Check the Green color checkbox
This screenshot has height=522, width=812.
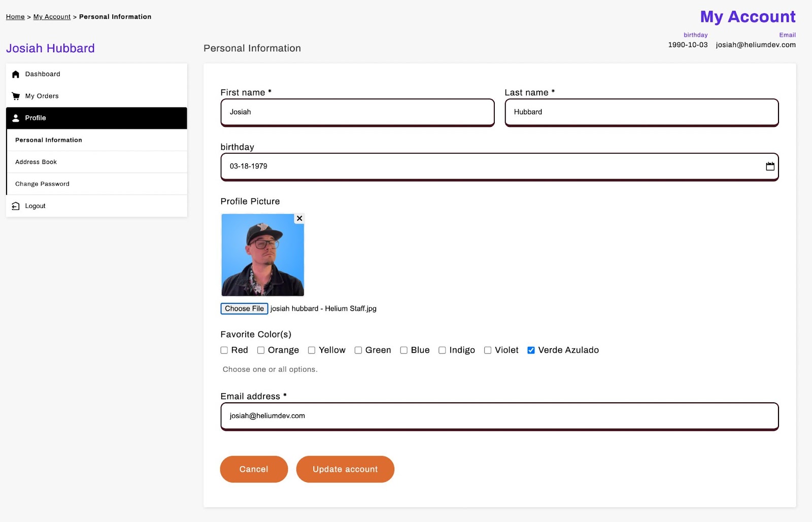click(x=358, y=350)
